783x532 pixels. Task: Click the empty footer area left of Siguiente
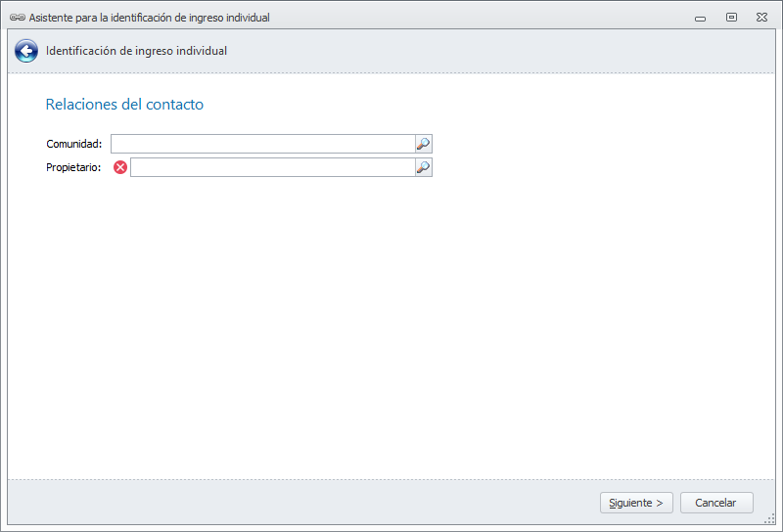(294, 503)
